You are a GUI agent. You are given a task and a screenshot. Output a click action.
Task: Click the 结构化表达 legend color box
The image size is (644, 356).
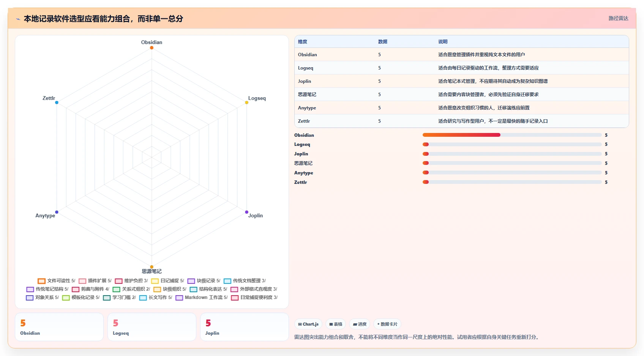(x=193, y=290)
